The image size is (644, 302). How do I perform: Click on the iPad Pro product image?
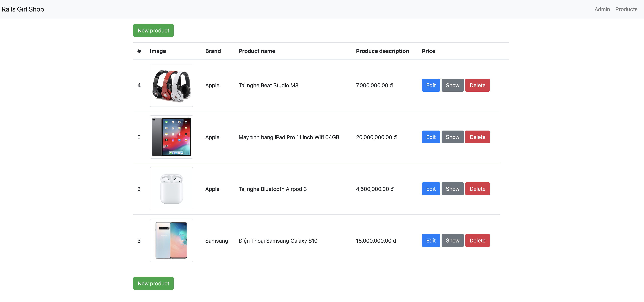pyautogui.click(x=171, y=137)
